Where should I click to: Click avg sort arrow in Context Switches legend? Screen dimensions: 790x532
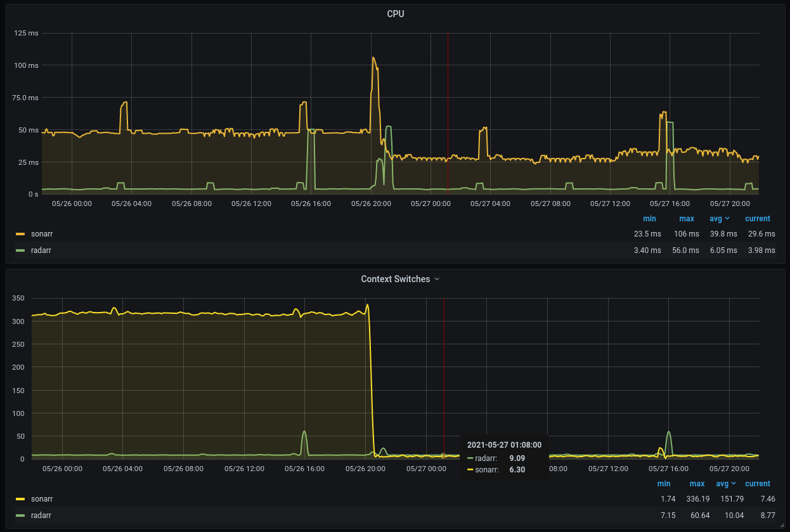tap(733, 484)
